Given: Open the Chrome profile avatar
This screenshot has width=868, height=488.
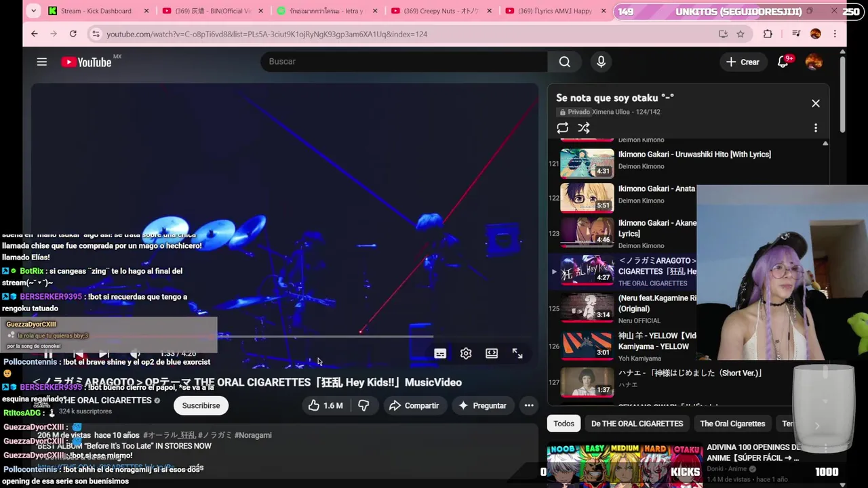Looking at the screenshot, I should (x=816, y=34).
